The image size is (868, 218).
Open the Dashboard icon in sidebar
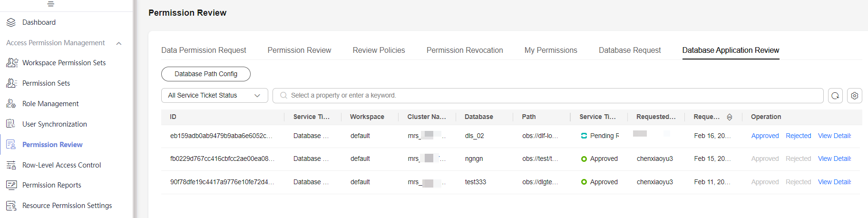pyautogui.click(x=11, y=22)
